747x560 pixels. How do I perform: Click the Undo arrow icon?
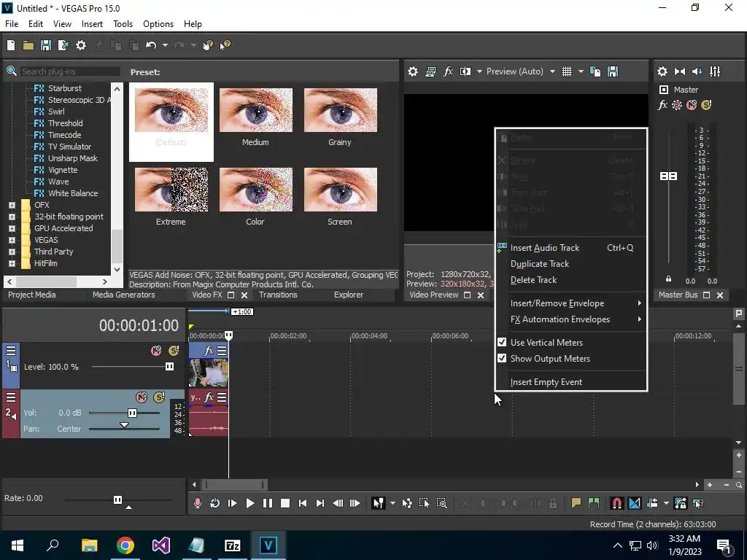click(x=151, y=45)
